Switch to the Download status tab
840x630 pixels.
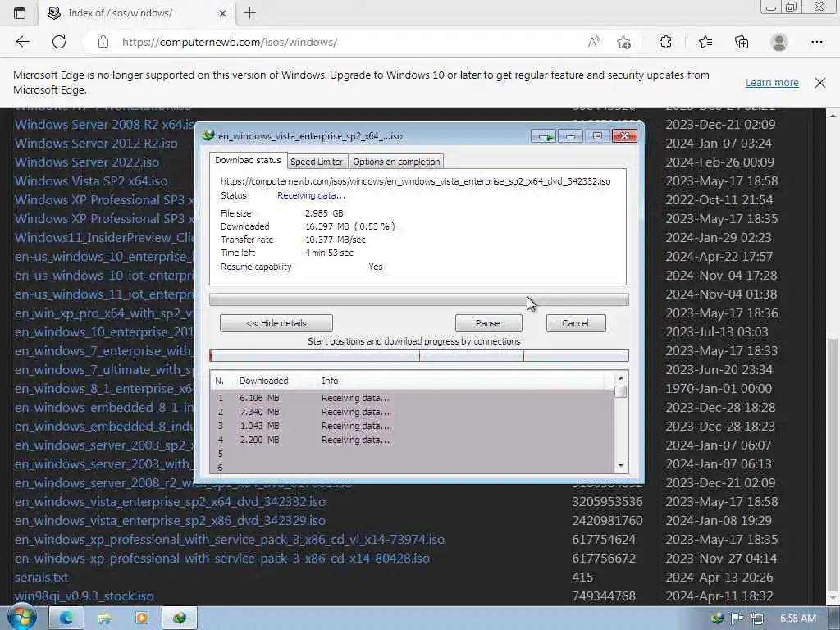click(248, 160)
